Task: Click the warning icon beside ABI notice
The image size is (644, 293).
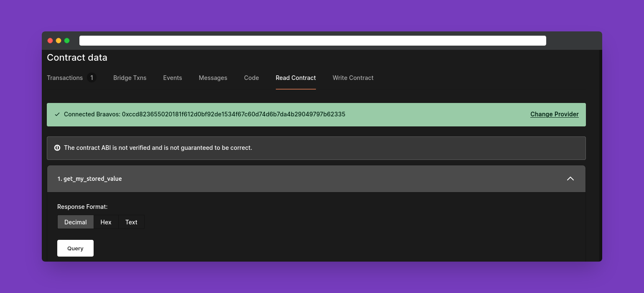Action: pyautogui.click(x=57, y=148)
